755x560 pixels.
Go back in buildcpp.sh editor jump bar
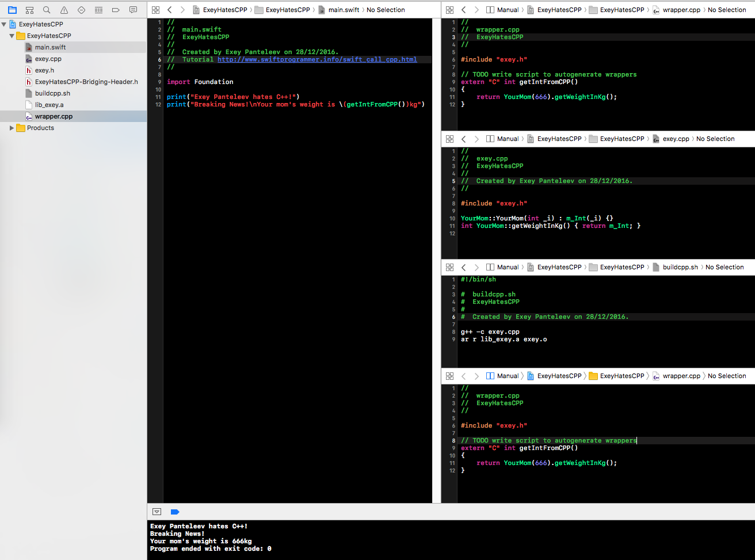(x=464, y=267)
